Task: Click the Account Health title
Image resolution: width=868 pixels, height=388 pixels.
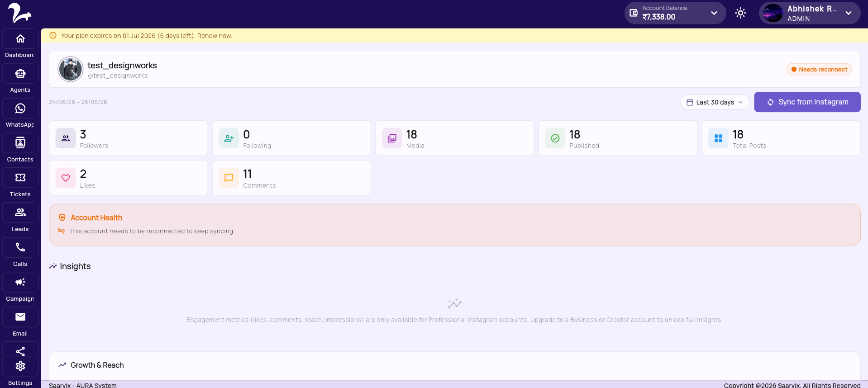Action: 96,218
